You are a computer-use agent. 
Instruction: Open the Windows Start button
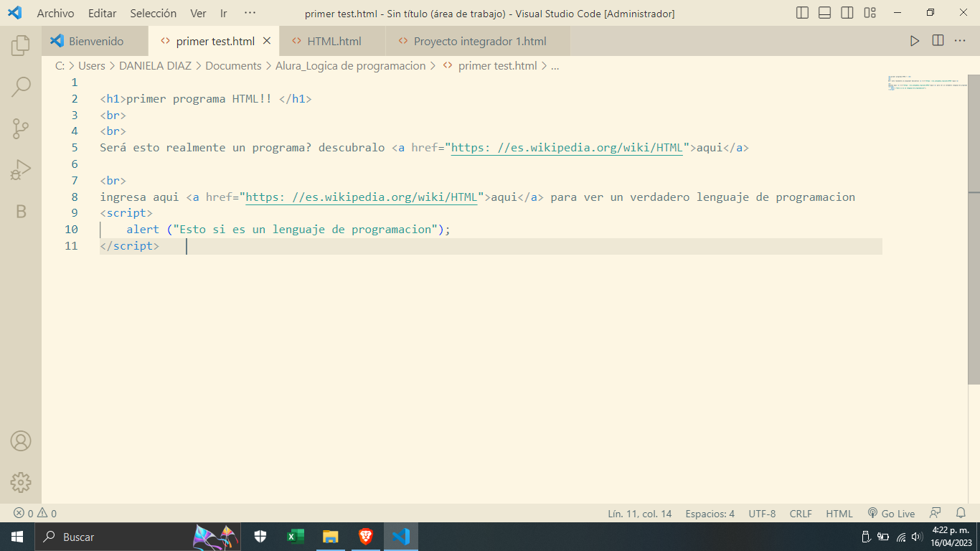click(17, 537)
